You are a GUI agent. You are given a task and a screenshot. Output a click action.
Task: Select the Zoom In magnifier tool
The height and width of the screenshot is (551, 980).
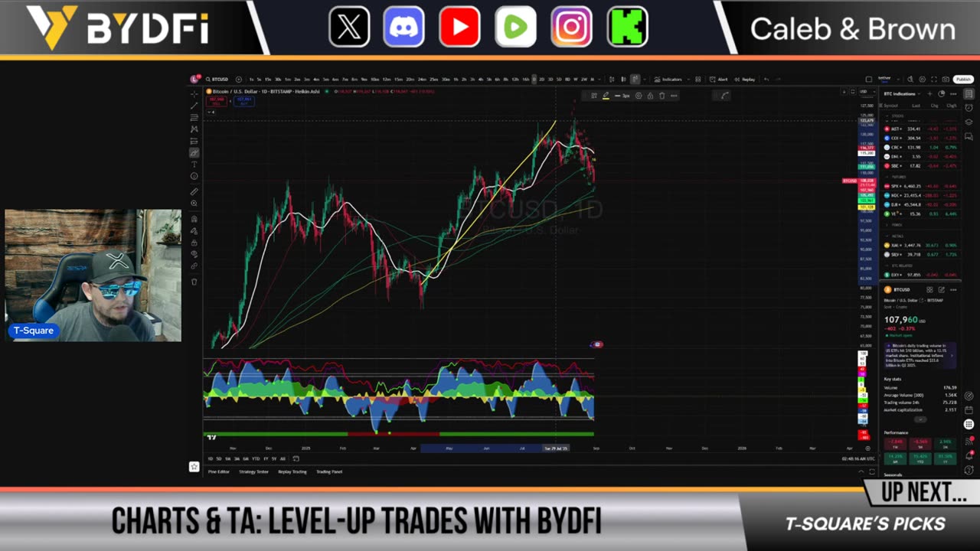pos(194,203)
